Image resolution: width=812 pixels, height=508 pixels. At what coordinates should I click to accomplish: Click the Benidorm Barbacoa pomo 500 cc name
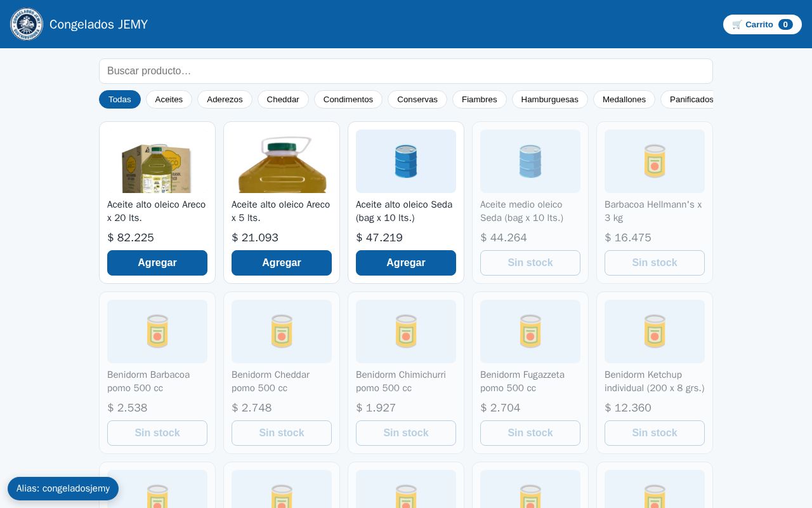click(x=148, y=382)
